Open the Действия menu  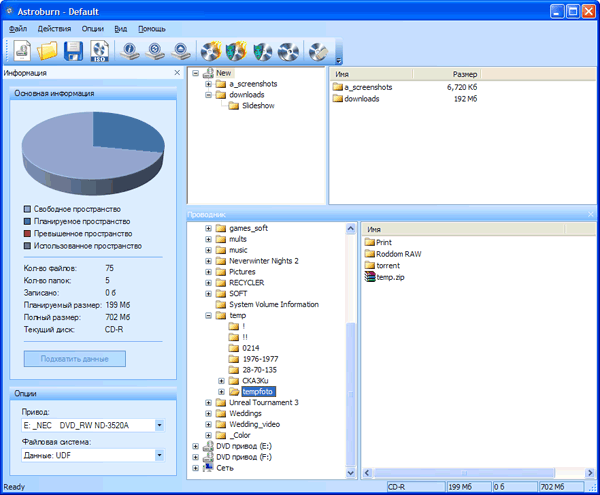tap(54, 29)
